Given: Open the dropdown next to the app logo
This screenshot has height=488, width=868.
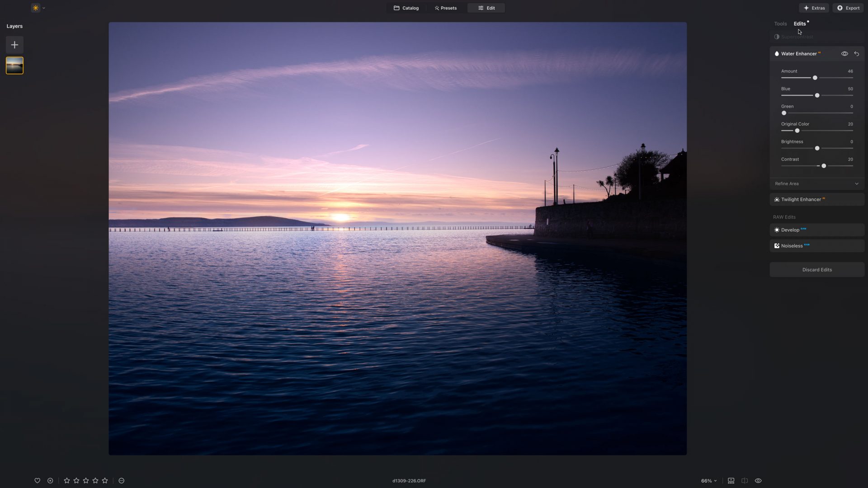Looking at the screenshot, I should tap(44, 7).
